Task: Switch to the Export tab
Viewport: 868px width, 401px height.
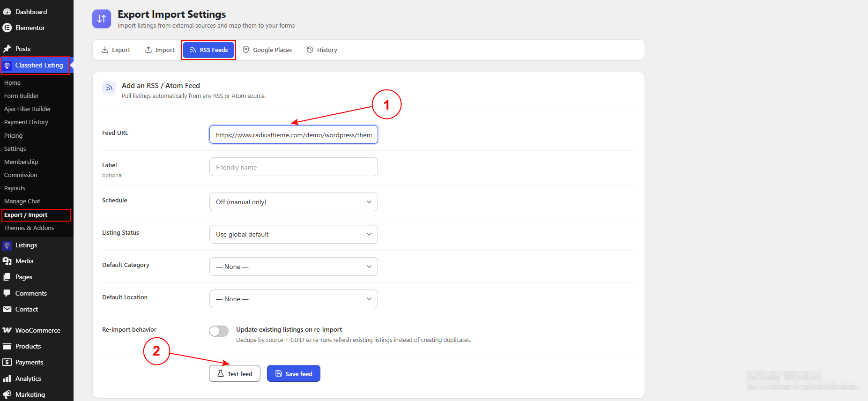Action: (116, 50)
